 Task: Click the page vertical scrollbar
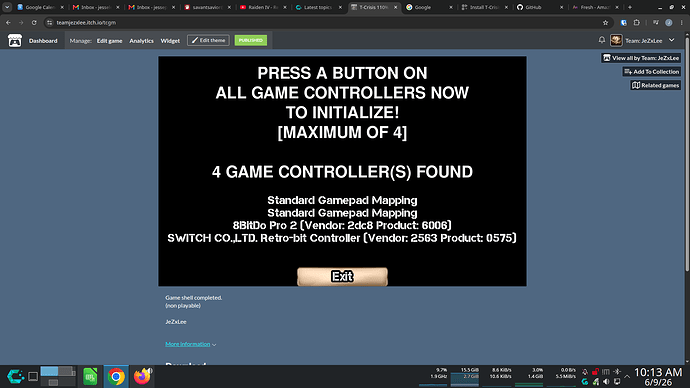687,154
